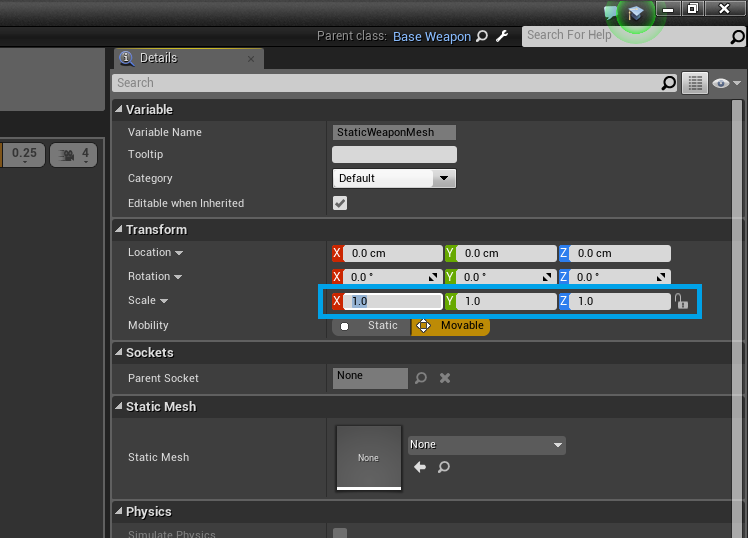Screen dimensions: 748x538
Task: Find Static Mesh in Content Browser
Action: (x=444, y=467)
